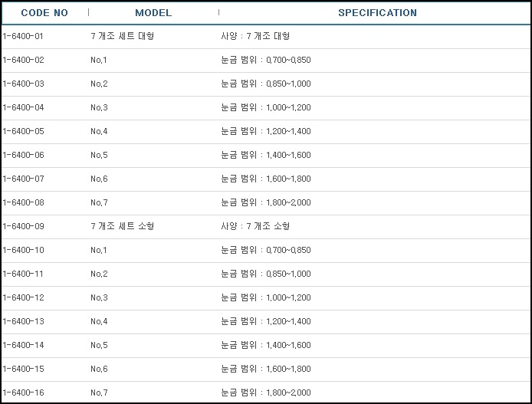Select code 1-6400-07
This screenshot has width=532, height=404.
[x=24, y=179]
